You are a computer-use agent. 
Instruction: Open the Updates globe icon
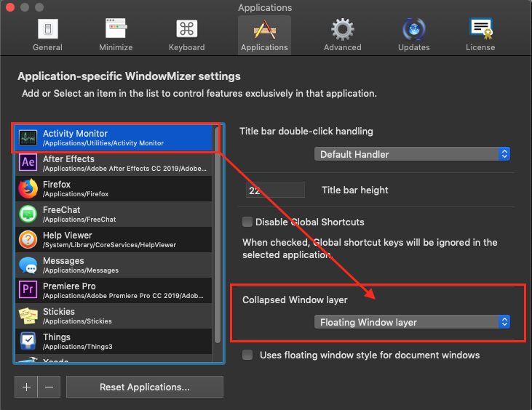pos(414,29)
